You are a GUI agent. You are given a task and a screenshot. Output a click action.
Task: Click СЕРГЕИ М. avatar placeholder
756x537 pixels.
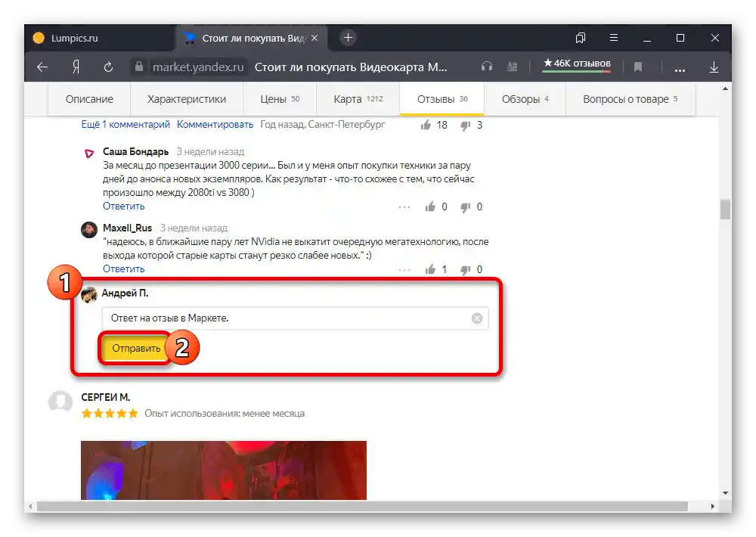click(x=60, y=402)
